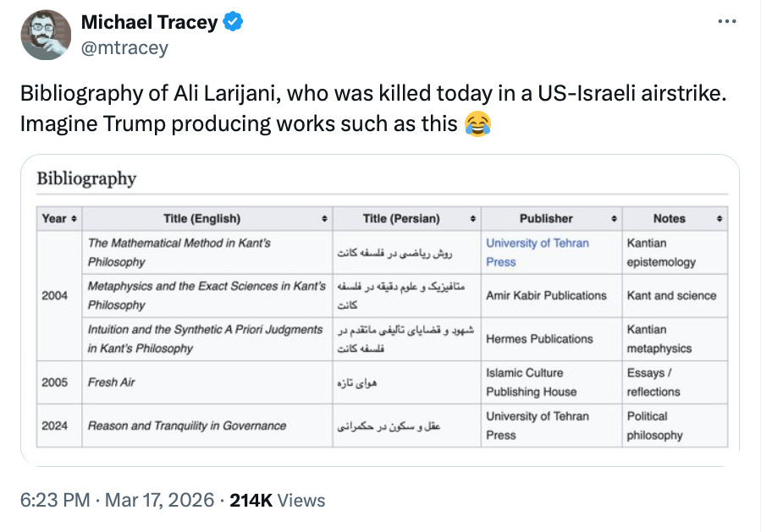Click the 6:23 PM · Mar 17, 2026 timestamp
The height and width of the screenshot is (532, 761).
[117, 500]
